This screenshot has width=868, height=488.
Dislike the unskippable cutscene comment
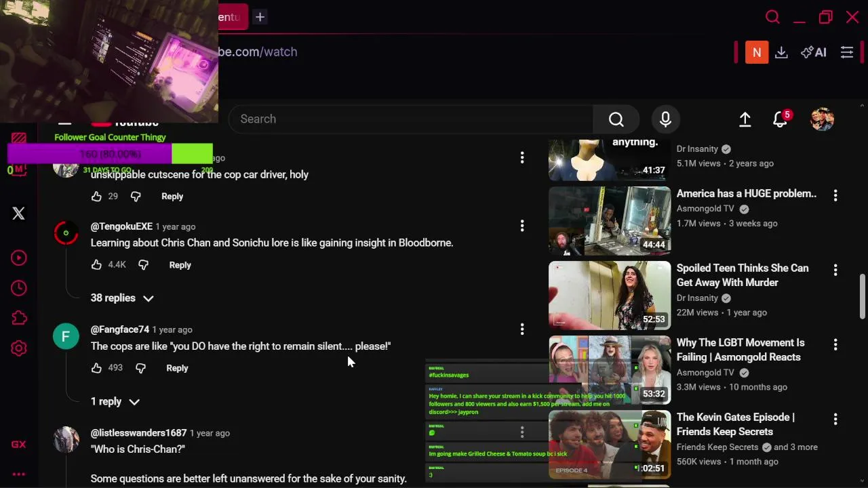pos(136,197)
